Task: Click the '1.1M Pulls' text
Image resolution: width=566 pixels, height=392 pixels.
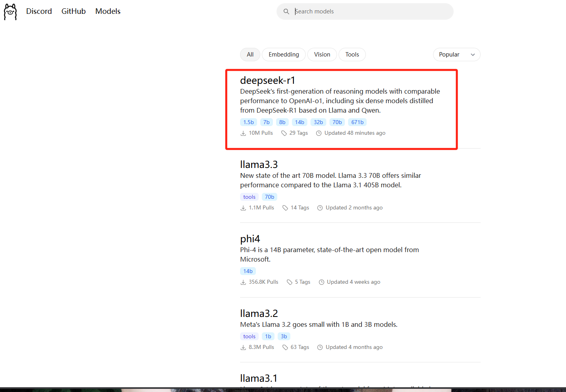Action: (x=261, y=208)
